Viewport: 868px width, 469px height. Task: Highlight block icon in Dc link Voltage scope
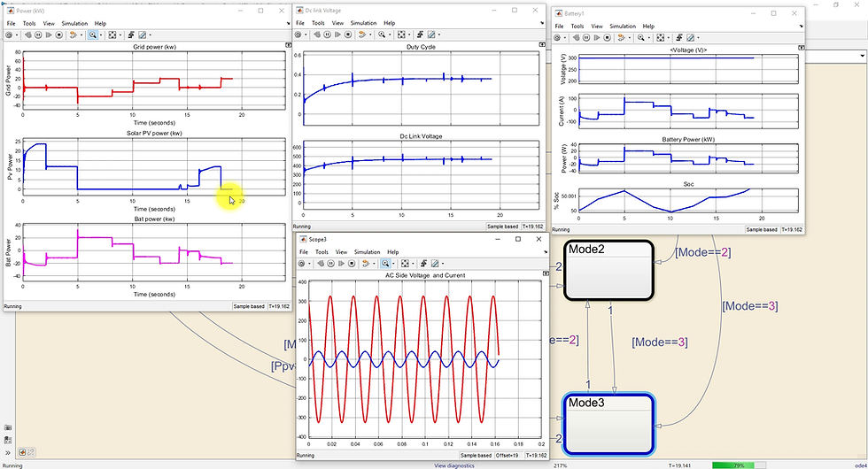point(362,35)
